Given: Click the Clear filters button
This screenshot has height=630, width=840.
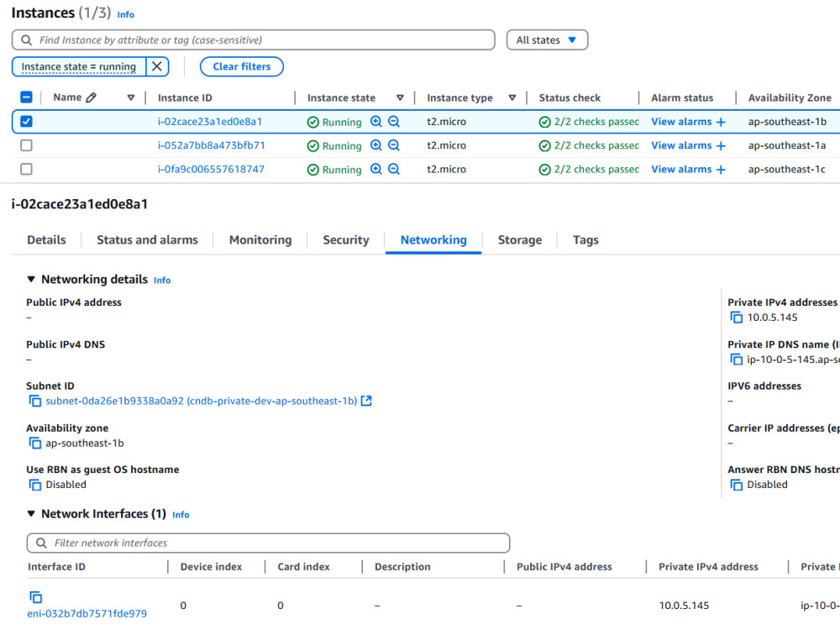Looking at the screenshot, I should click(242, 66).
